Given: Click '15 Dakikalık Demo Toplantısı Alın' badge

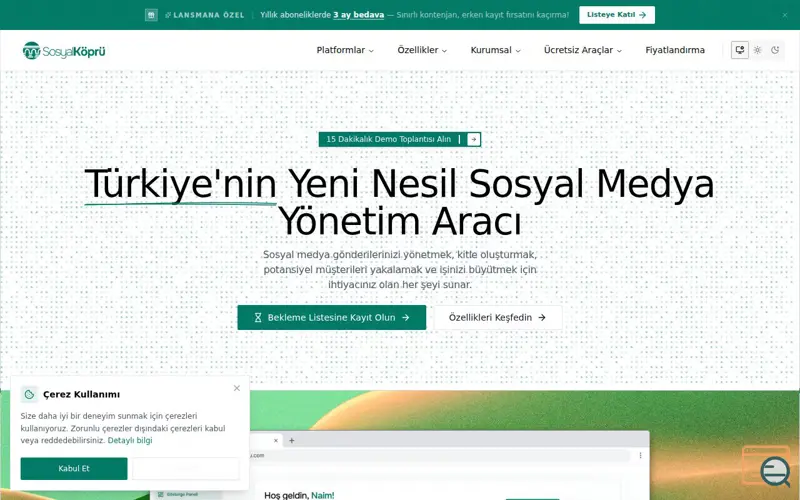Looking at the screenshot, I should (x=399, y=139).
